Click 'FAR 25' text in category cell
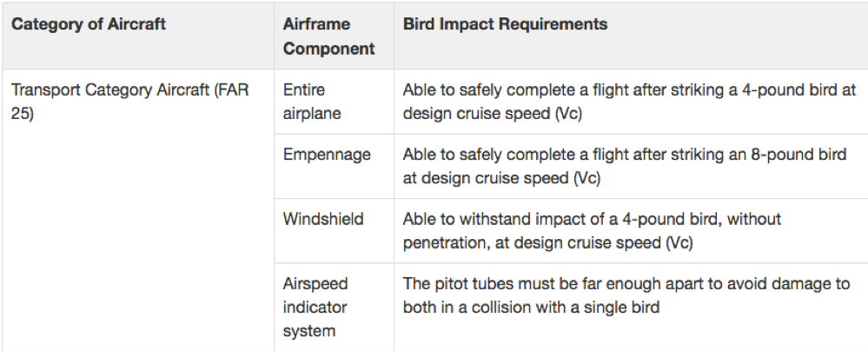Viewport: 868px width, 351px height. tap(130, 102)
